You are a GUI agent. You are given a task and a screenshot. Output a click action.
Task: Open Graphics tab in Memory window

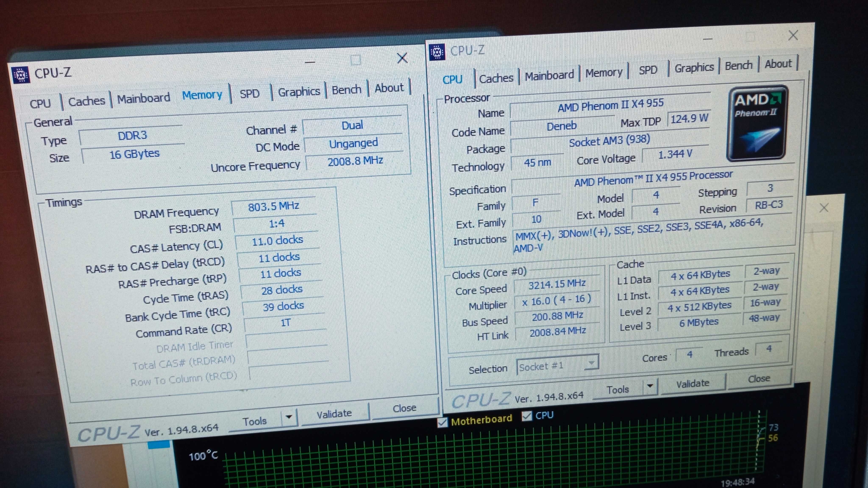coord(299,91)
